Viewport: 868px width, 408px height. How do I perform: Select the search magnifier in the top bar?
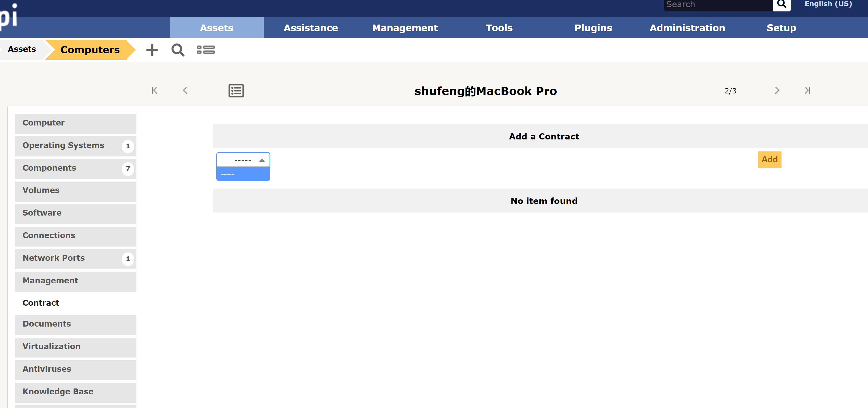[x=782, y=4]
